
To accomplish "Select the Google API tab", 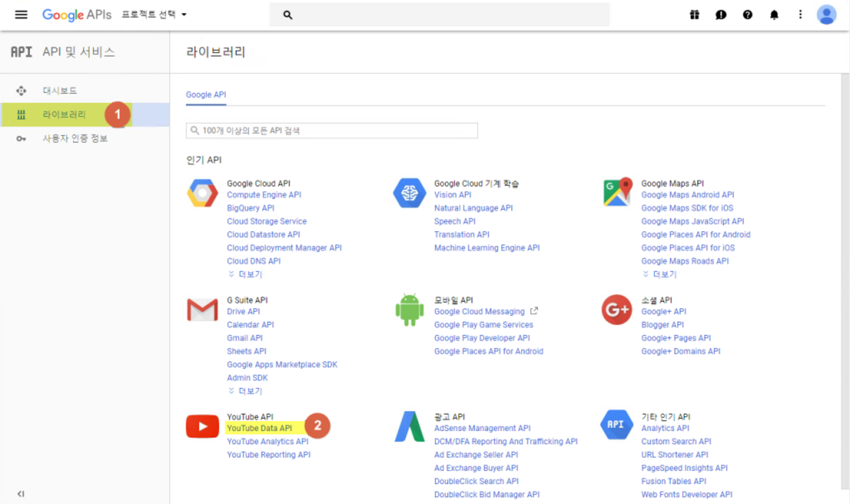I will click(206, 95).
